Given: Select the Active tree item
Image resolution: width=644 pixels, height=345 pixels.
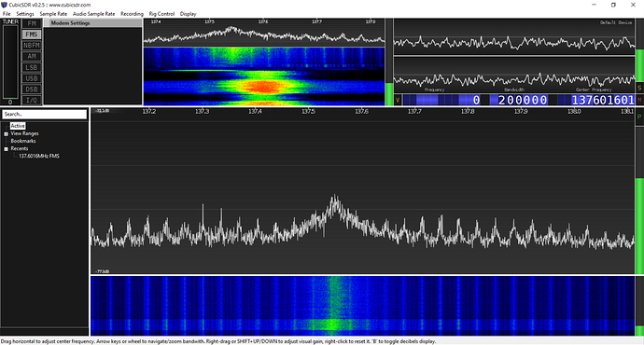Looking at the screenshot, I should [x=18, y=126].
